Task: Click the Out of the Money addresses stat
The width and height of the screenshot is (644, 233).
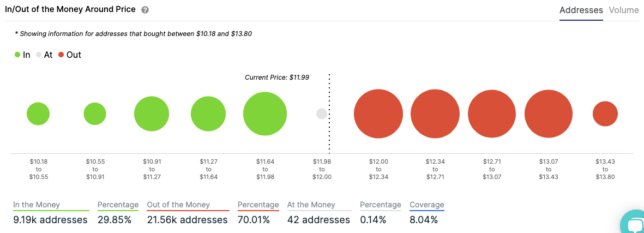Action: 187,220
